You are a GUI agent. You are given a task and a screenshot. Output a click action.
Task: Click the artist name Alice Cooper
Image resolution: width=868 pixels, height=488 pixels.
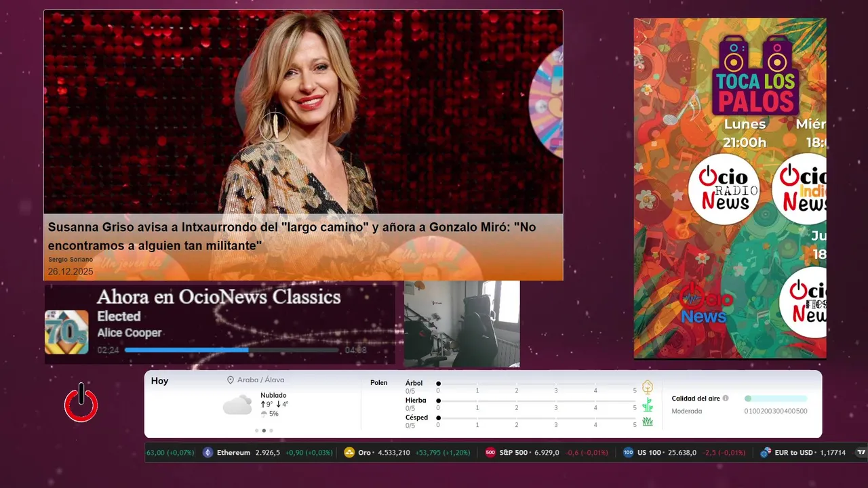click(x=129, y=333)
